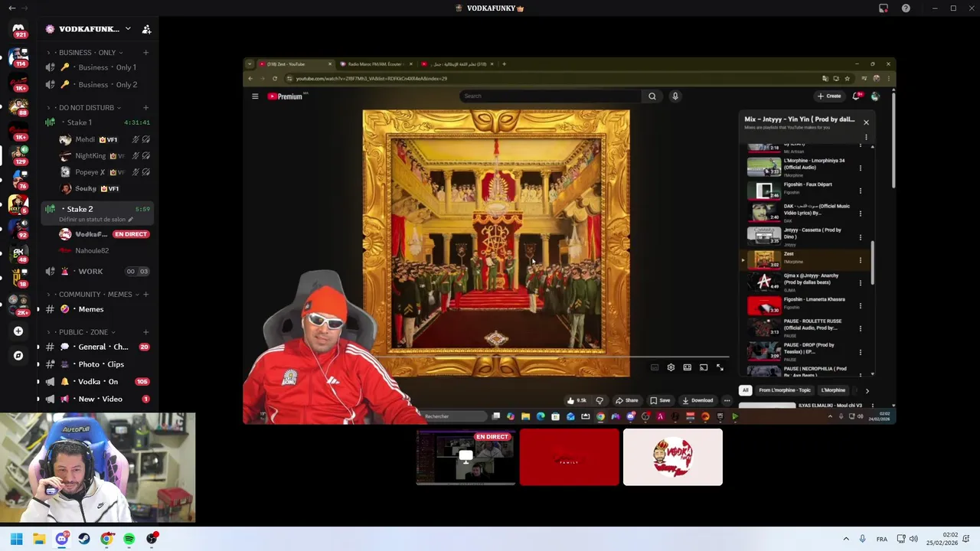980x551 pixels.
Task: Select From L'morphine - Topic filter chip
Action: click(x=785, y=390)
